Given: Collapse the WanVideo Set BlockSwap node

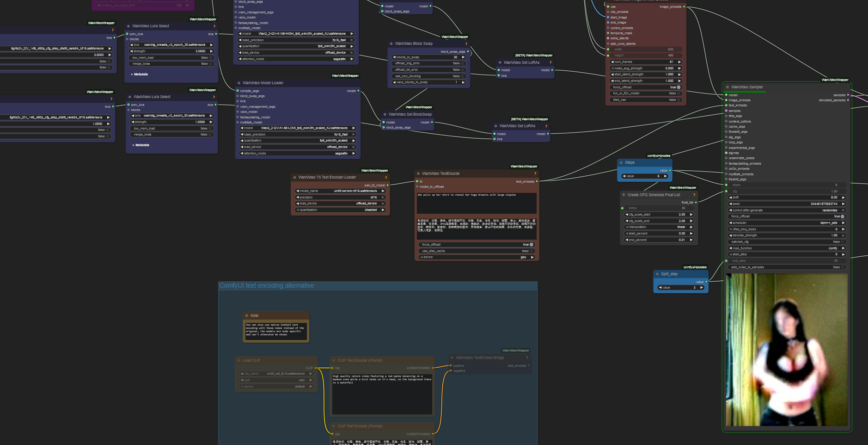Looking at the screenshot, I should [385, 114].
